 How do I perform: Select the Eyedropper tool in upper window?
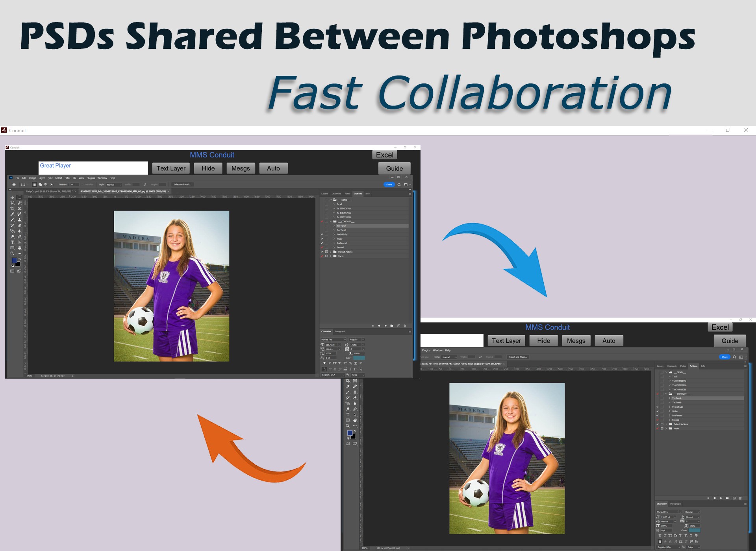(12, 214)
